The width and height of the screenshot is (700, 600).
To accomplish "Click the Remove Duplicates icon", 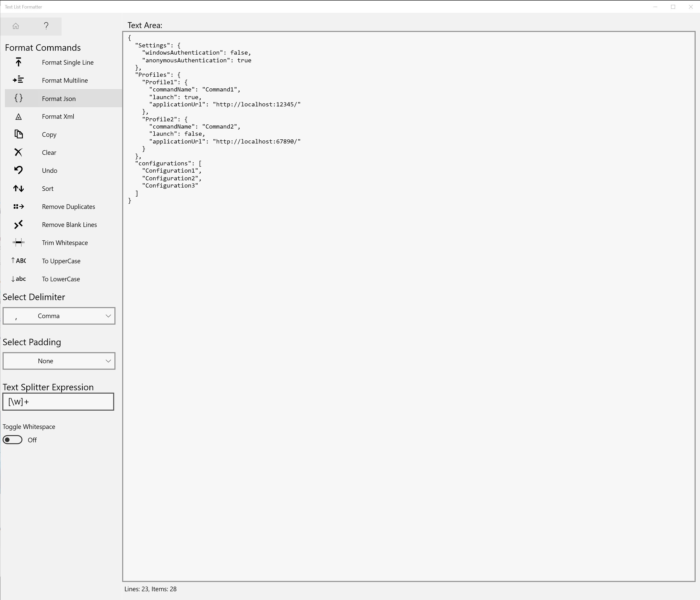I will (x=19, y=207).
